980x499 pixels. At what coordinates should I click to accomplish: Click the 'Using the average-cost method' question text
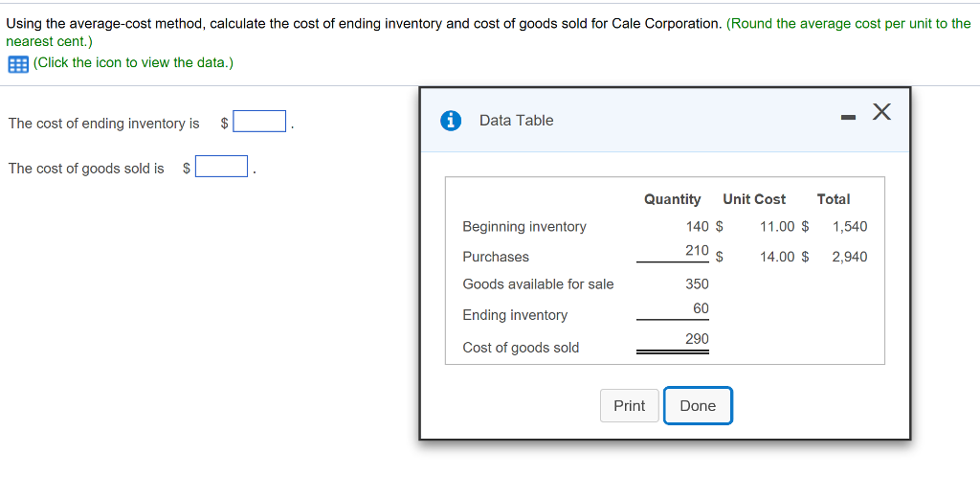coord(364,24)
